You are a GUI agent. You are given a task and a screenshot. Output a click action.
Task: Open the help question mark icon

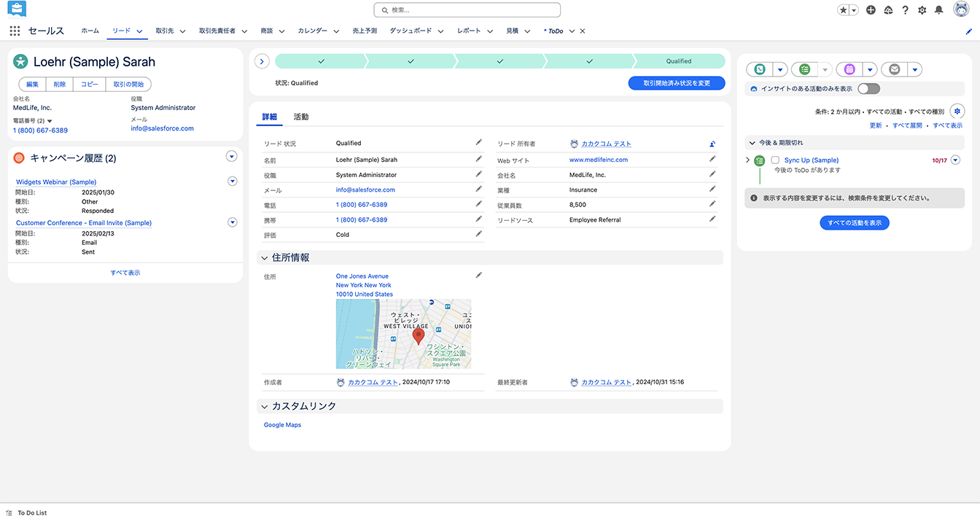point(905,10)
